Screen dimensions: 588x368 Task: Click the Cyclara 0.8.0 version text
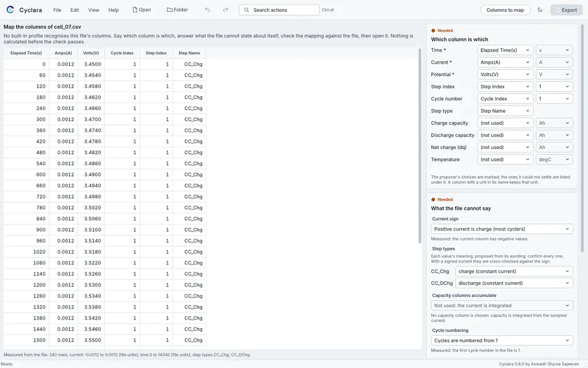coord(539,364)
